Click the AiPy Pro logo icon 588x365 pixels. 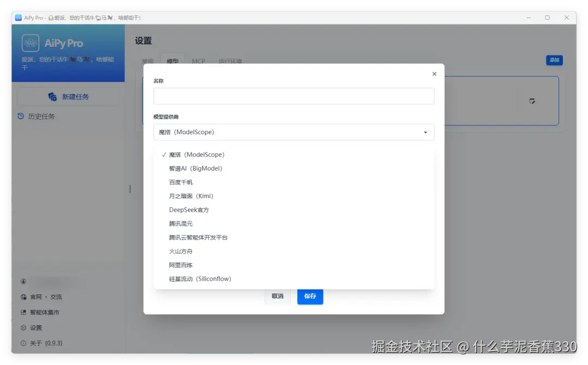pyautogui.click(x=30, y=43)
